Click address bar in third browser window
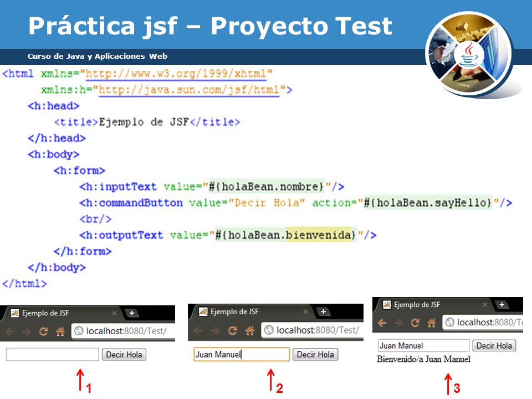 click(483, 323)
